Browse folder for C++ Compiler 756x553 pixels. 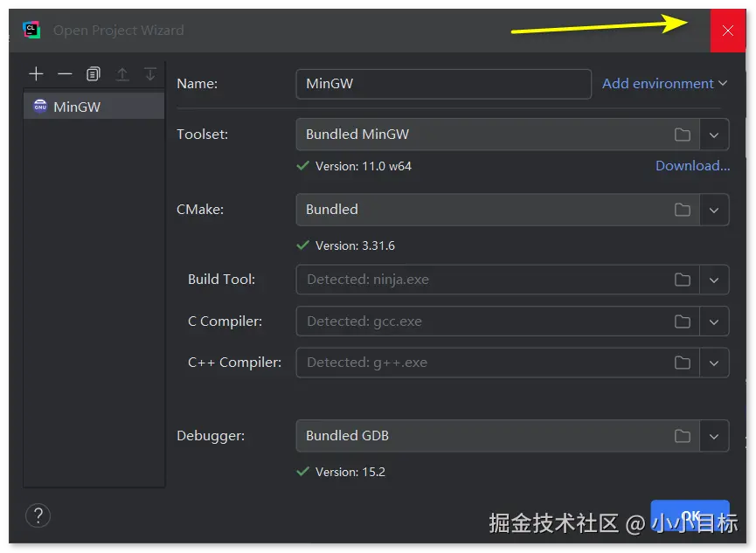(x=682, y=363)
